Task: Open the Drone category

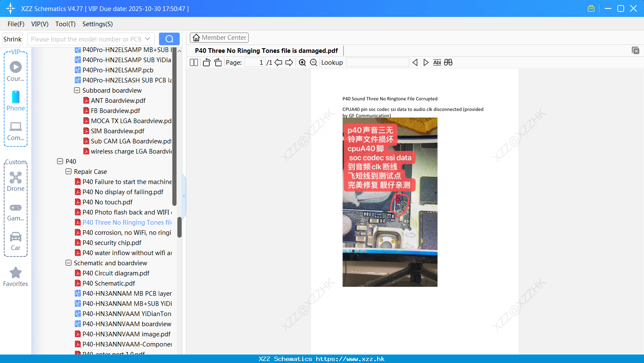Action: [16, 181]
